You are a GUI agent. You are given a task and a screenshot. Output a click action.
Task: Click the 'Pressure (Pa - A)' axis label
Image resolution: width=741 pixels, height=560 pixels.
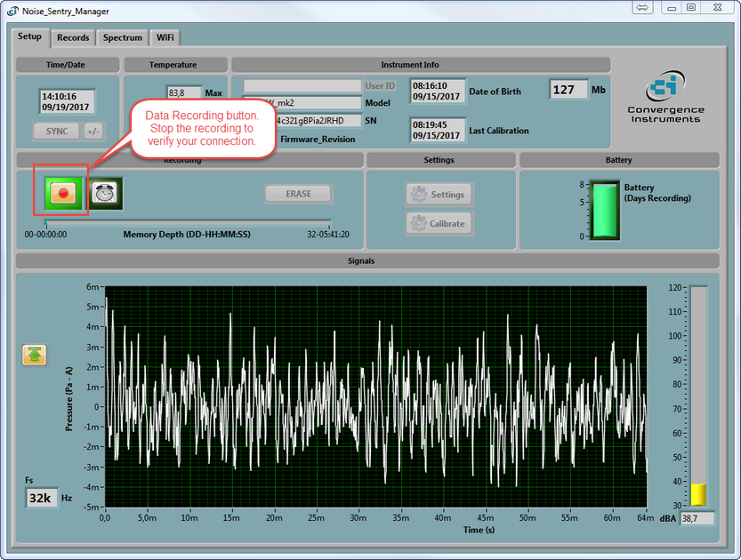(x=69, y=399)
